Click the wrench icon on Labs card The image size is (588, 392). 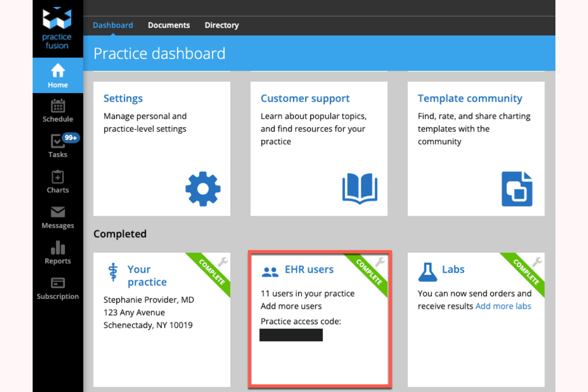tap(537, 261)
